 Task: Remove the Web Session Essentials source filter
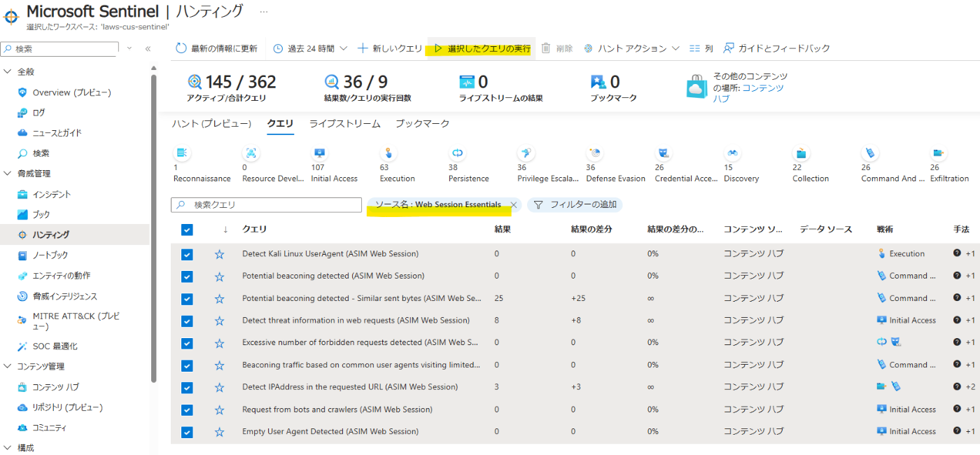click(513, 205)
